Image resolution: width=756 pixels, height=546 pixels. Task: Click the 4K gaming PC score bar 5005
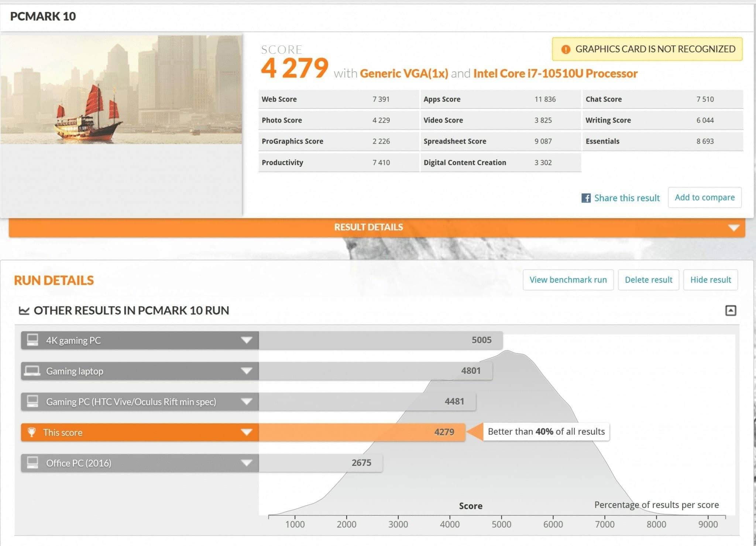click(381, 340)
